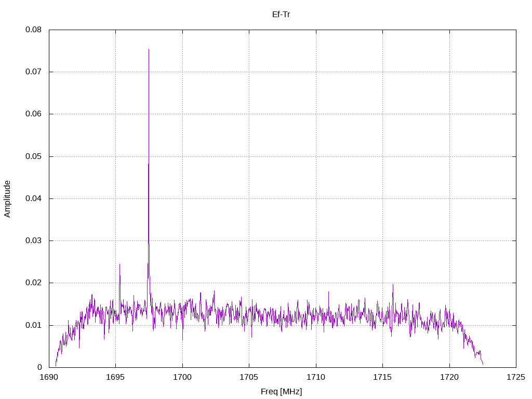Click the x-axis tick label 1705
Image resolution: width=532 pixels, height=399 pixels.
tap(249, 377)
